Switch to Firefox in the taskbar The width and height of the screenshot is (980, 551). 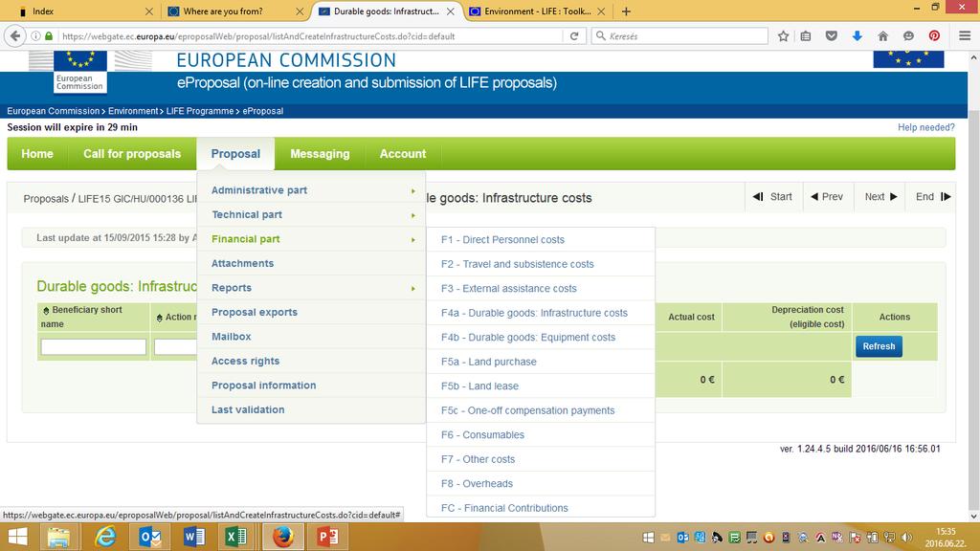pos(283,537)
